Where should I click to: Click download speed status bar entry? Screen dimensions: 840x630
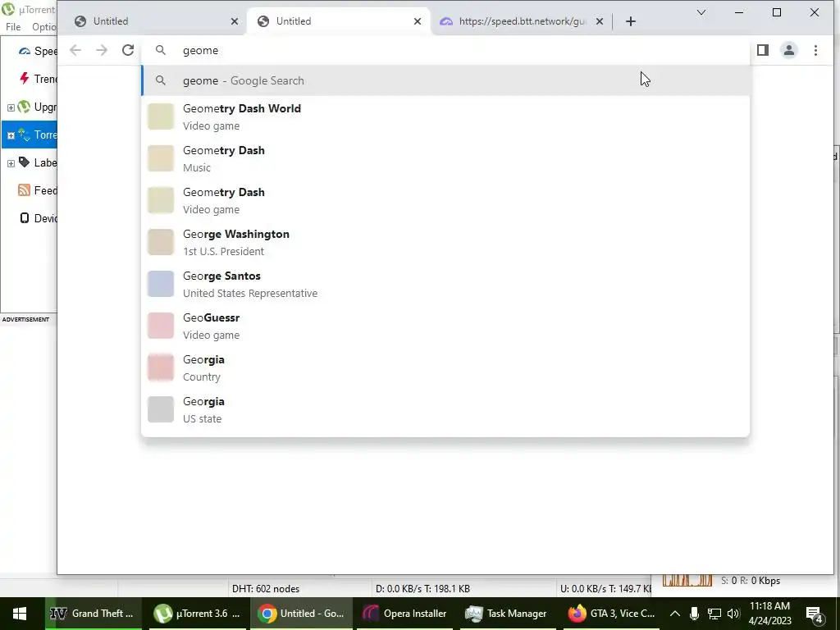[x=422, y=589]
